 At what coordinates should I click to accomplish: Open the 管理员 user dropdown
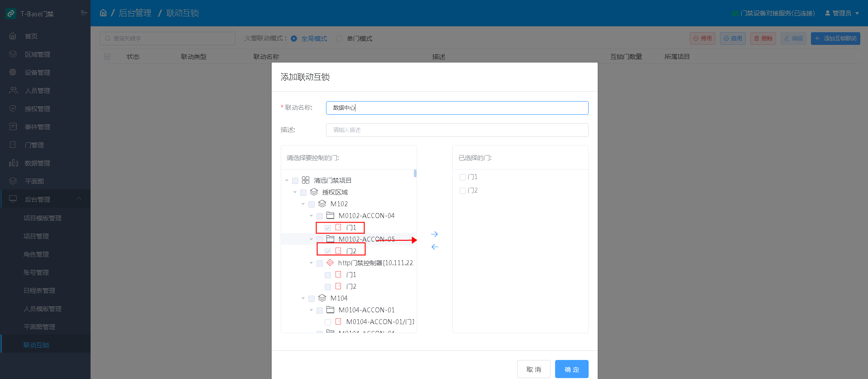(842, 13)
